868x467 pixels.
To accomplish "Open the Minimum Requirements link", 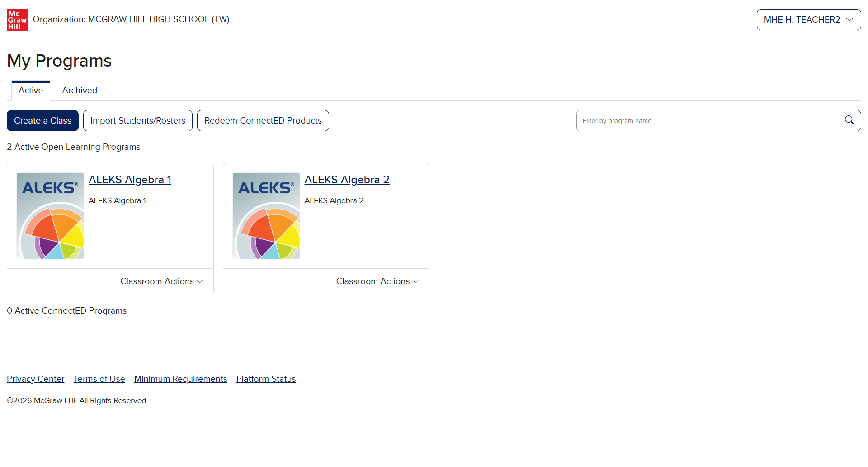I will pyautogui.click(x=181, y=379).
